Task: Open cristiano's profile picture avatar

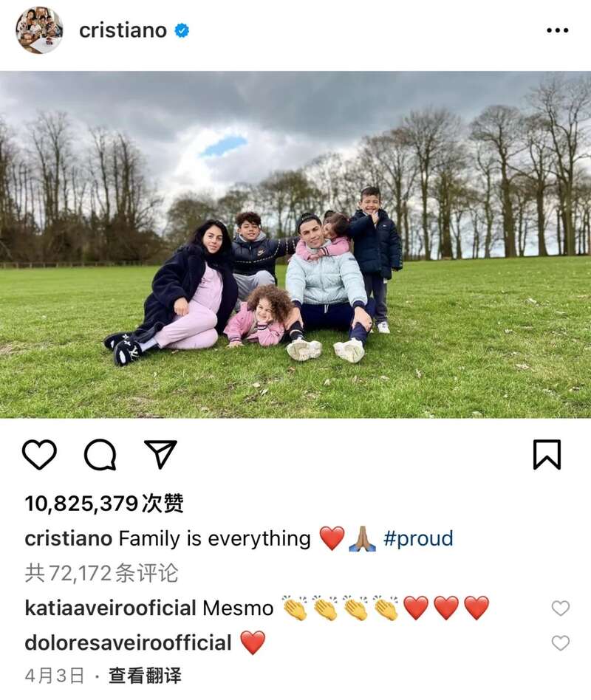Action: pos(39,30)
